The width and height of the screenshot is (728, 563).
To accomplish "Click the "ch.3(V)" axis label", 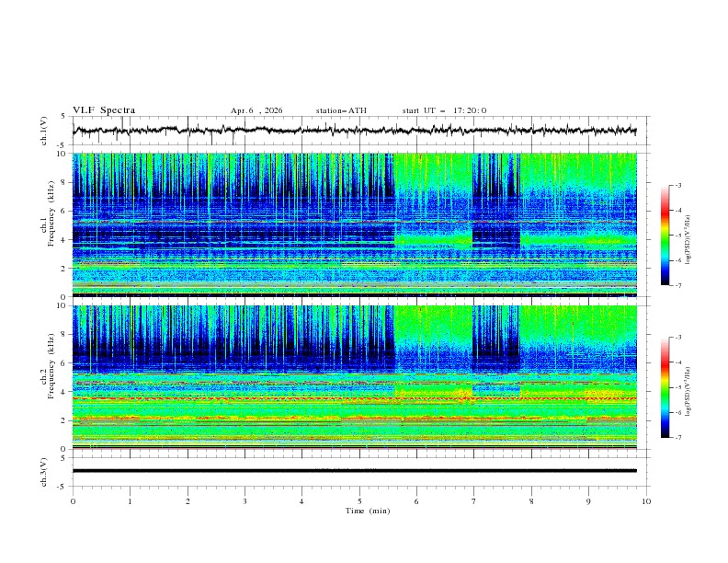I will (x=44, y=472).
